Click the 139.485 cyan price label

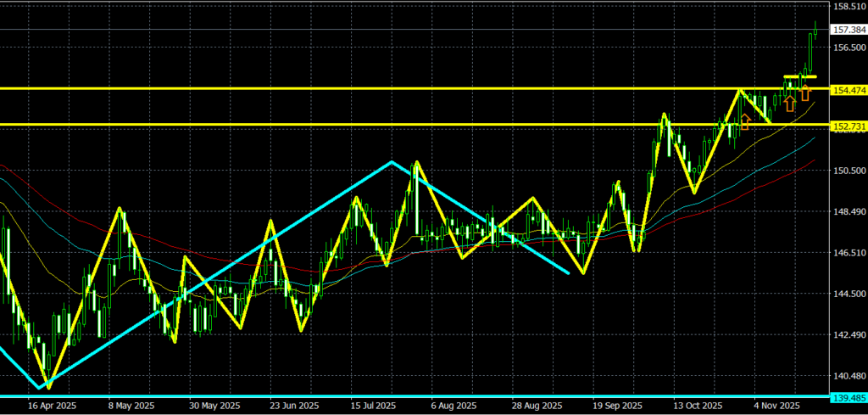click(x=849, y=397)
